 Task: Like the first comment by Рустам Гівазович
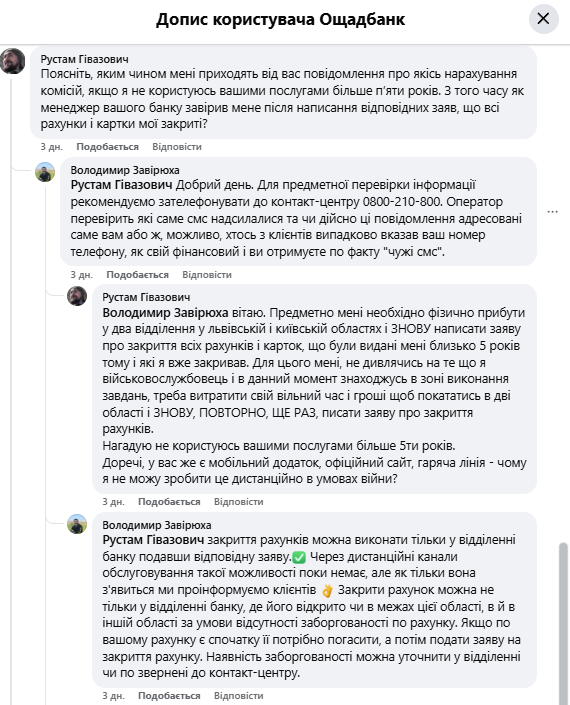point(107,147)
